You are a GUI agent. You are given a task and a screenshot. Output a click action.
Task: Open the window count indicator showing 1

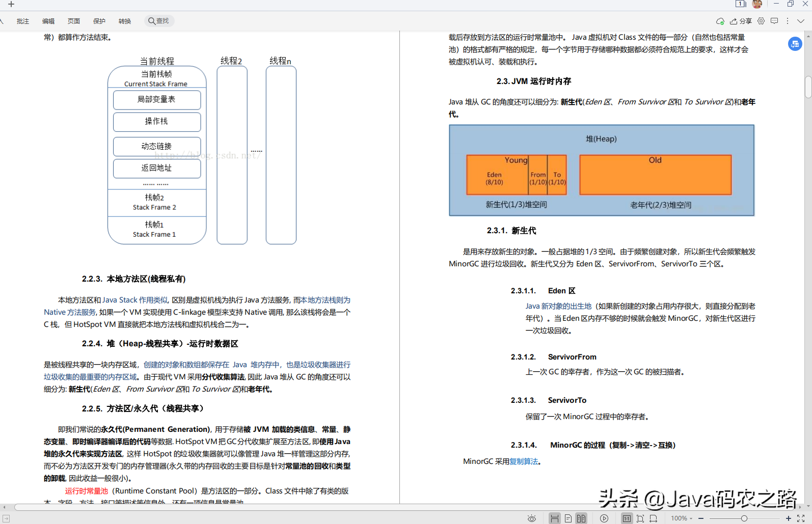click(740, 4)
